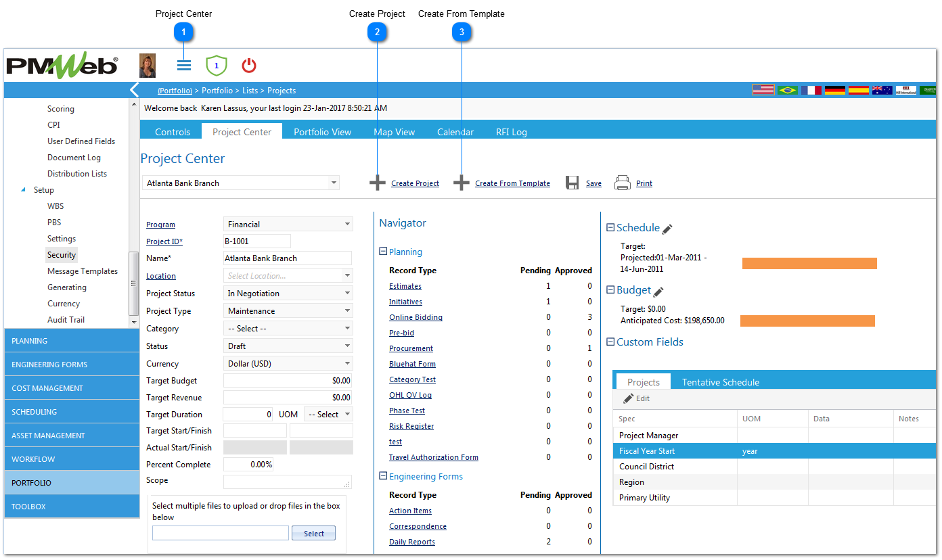This screenshot has width=942, height=560.
Task: Open the Location dropdown
Action: [347, 276]
